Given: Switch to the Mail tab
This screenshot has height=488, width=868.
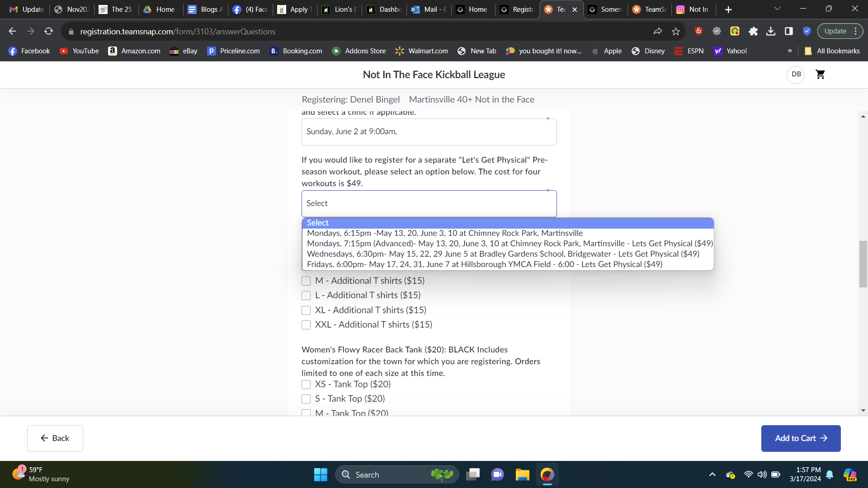Looking at the screenshot, I should [x=429, y=9].
